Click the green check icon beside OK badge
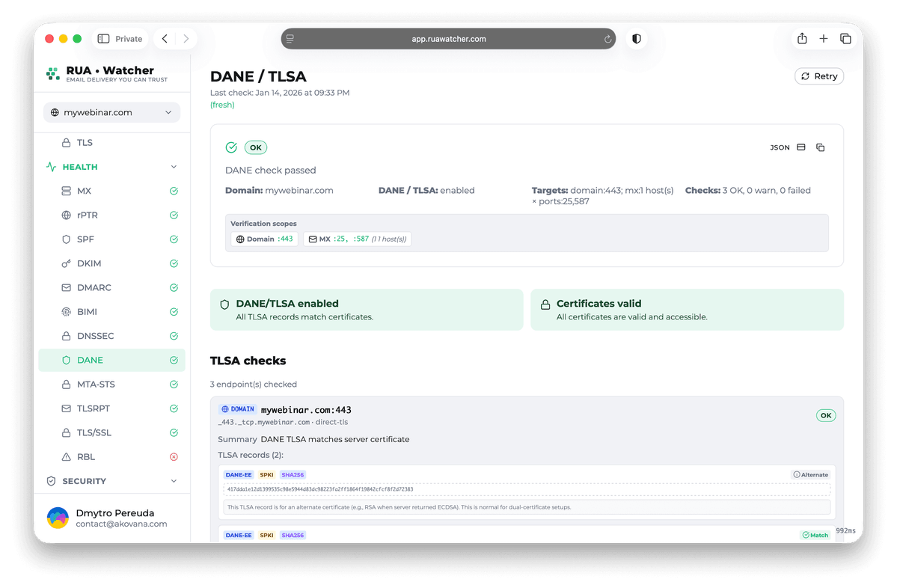This screenshot has height=588, width=897. tap(231, 147)
